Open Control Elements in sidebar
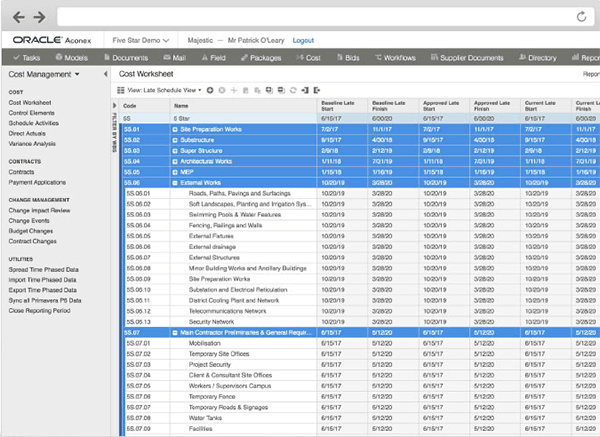Image resolution: width=600 pixels, height=437 pixels. [x=31, y=113]
